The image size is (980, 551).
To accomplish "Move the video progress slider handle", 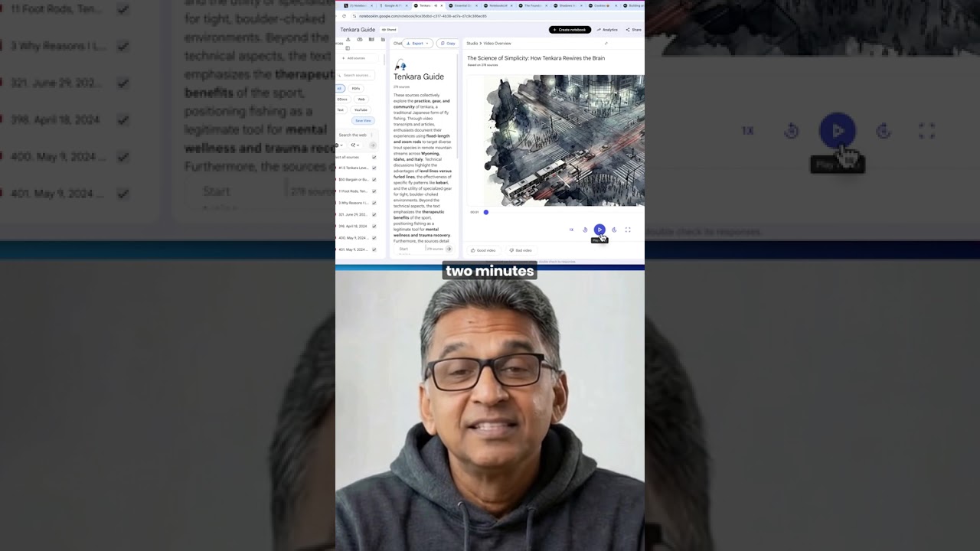I will click(485, 212).
